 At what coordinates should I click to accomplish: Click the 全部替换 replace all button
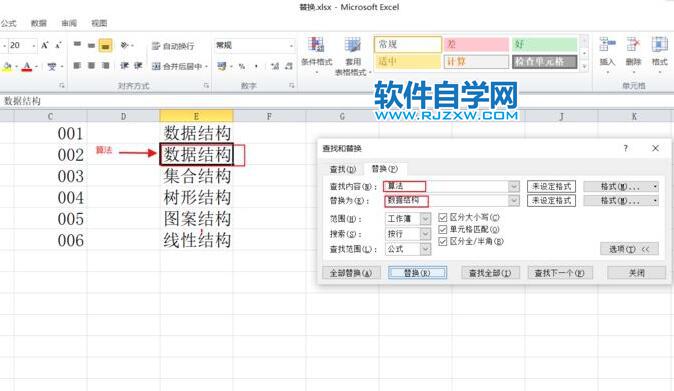click(351, 273)
